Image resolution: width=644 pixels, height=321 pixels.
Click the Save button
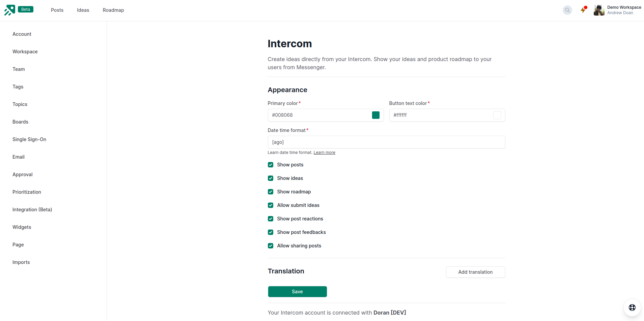tap(297, 292)
